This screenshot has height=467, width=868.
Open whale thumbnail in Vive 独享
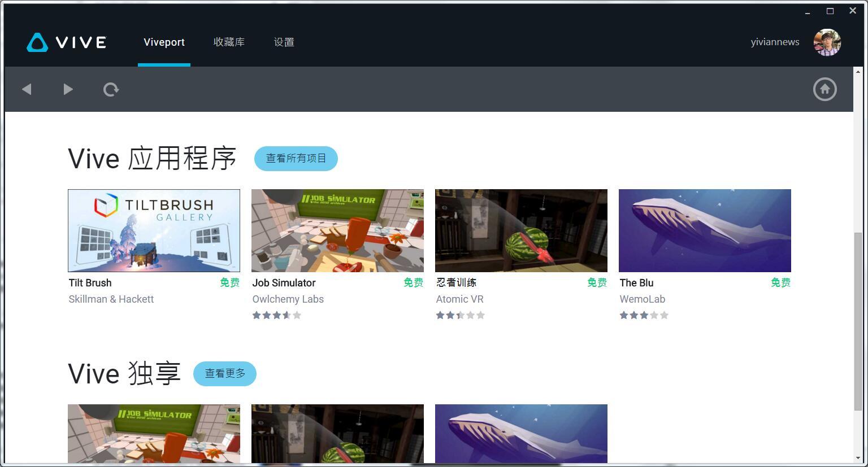(521, 434)
